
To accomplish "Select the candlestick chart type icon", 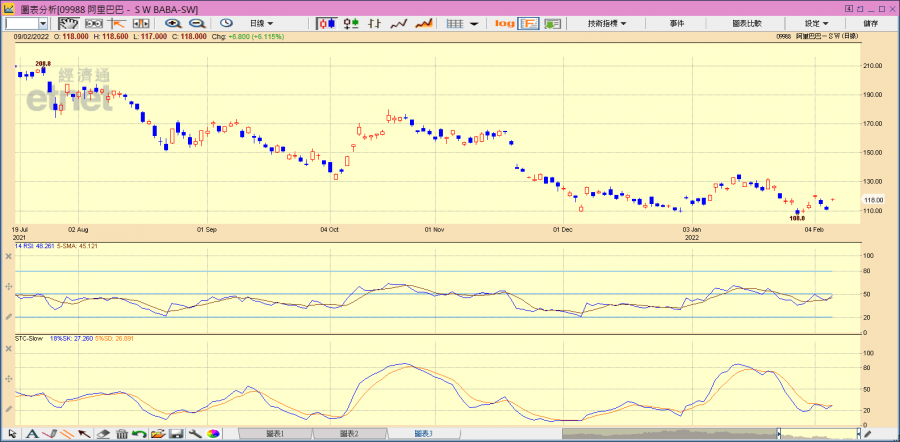I will click(326, 23).
